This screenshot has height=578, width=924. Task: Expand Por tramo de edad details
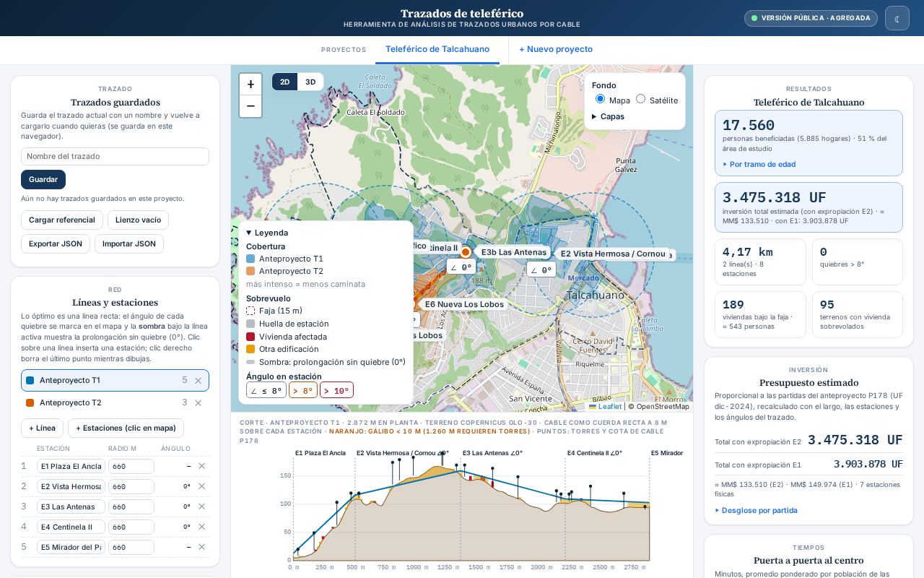[759, 164]
